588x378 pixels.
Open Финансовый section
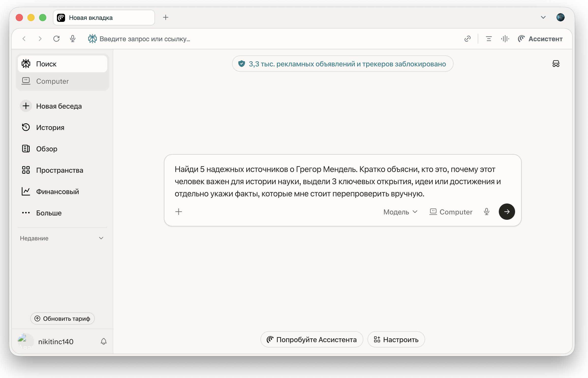tap(63, 192)
